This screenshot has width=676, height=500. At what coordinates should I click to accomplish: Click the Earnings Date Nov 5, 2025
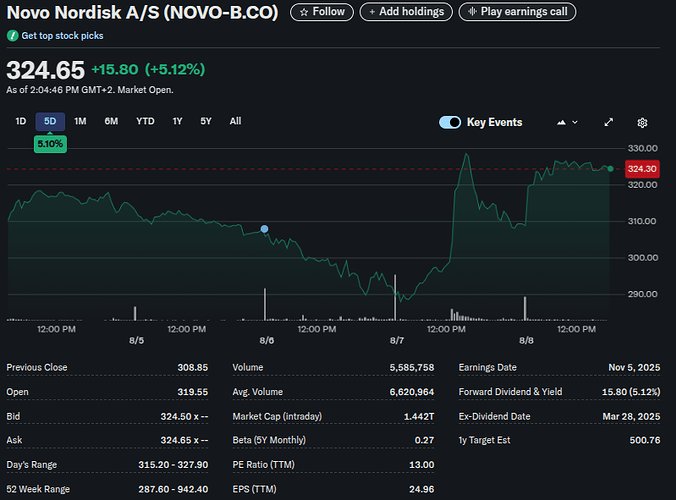tap(634, 367)
